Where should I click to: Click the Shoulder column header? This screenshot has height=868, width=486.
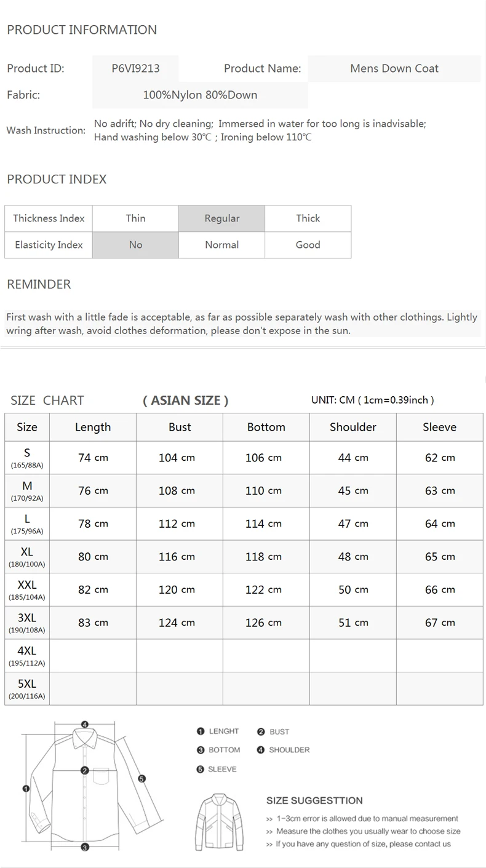coord(353,427)
